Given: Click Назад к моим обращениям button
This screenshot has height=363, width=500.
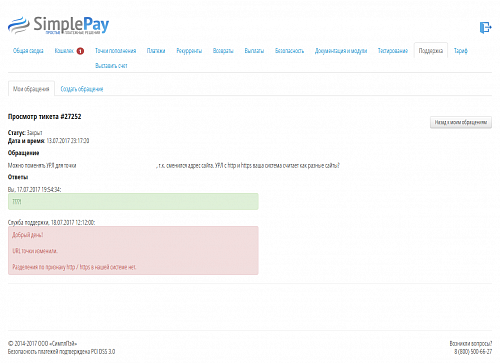Looking at the screenshot, I should point(461,122).
